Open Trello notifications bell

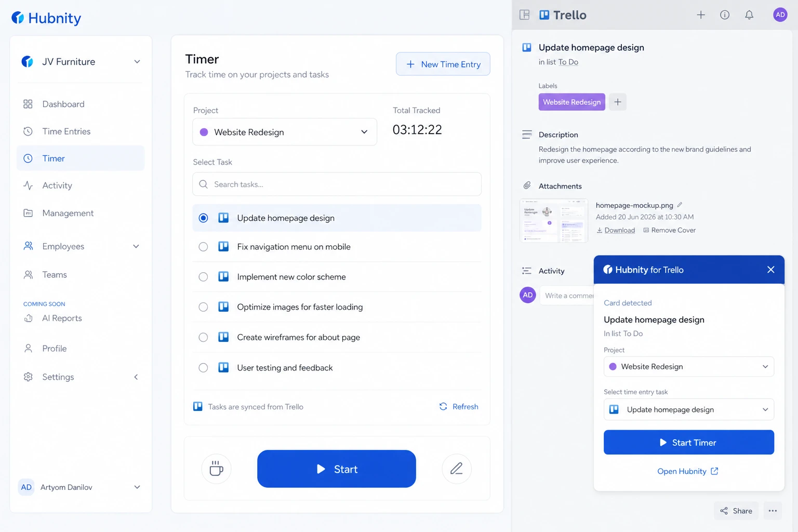(x=749, y=15)
